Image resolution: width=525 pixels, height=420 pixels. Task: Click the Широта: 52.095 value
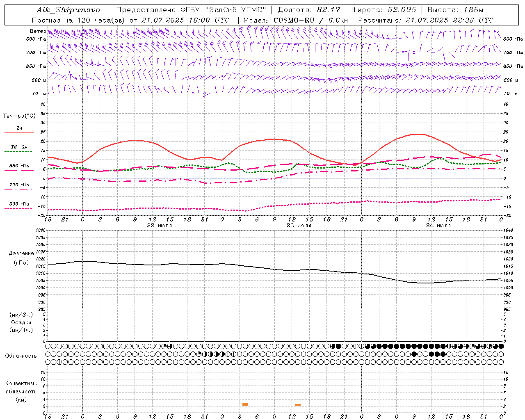(x=383, y=10)
